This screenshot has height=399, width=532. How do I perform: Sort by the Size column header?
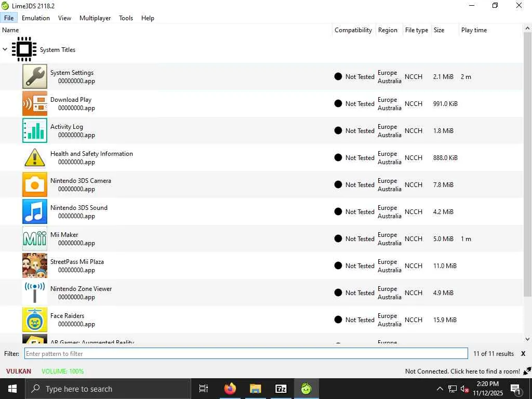(445, 30)
